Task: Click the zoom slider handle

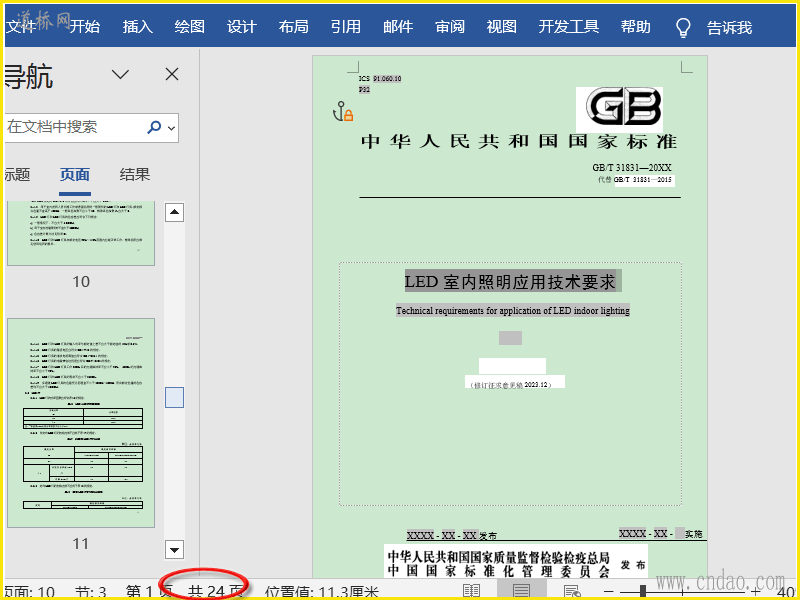Action: point(643,591)
